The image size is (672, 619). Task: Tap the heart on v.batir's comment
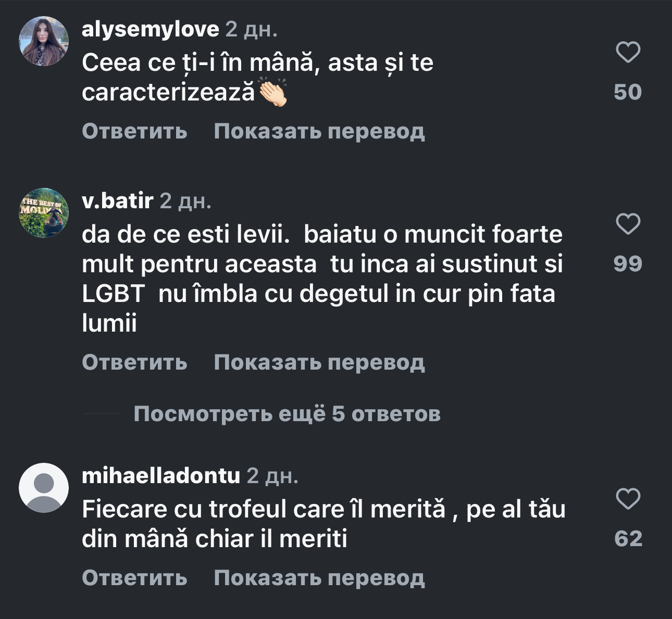coord(628,224)
